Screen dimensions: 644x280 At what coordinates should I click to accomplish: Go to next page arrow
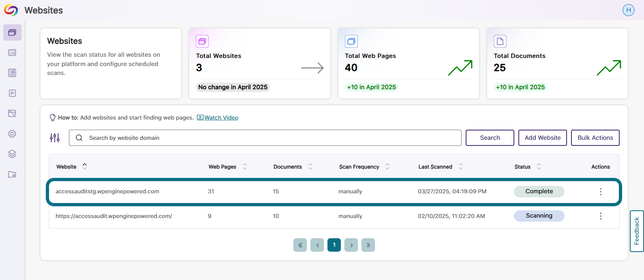coord(351,245)
